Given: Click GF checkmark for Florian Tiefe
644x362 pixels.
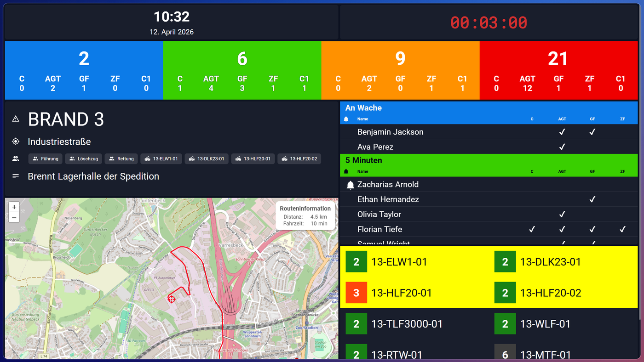Looking at the screenshot, I should pyautogui.click(x=592, y=229).
